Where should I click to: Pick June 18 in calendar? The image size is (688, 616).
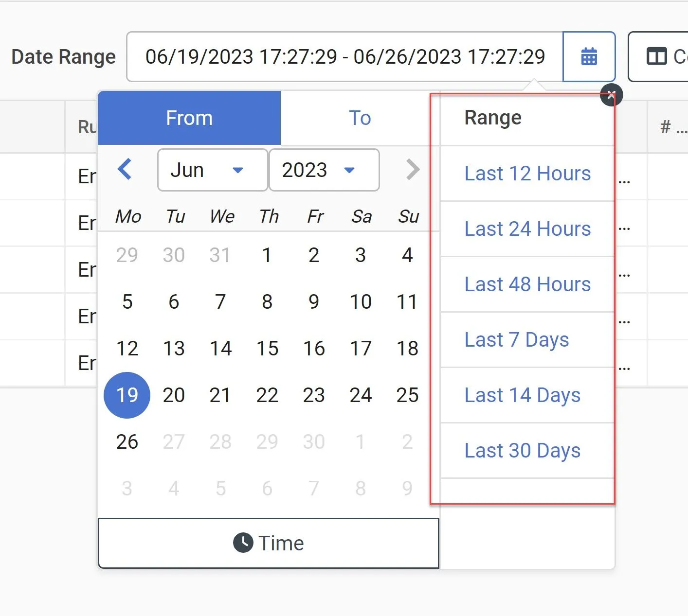(x=407, y=349)
